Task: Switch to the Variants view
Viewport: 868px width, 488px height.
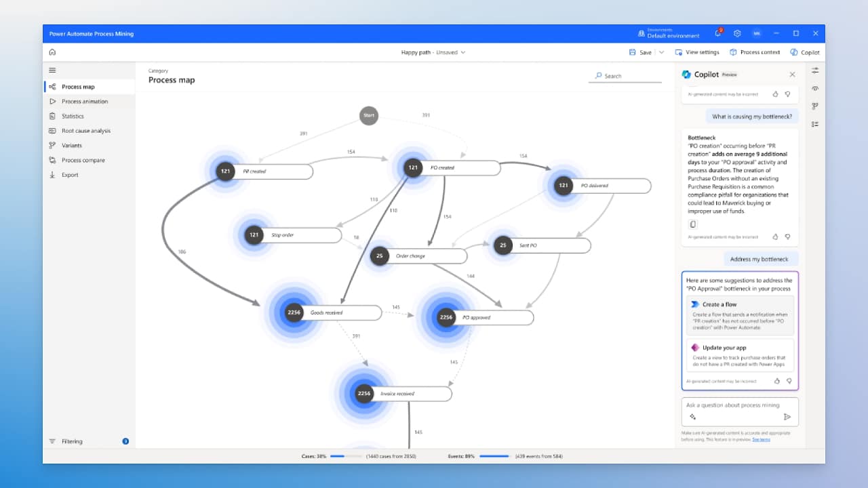Action: pos(90,146)
